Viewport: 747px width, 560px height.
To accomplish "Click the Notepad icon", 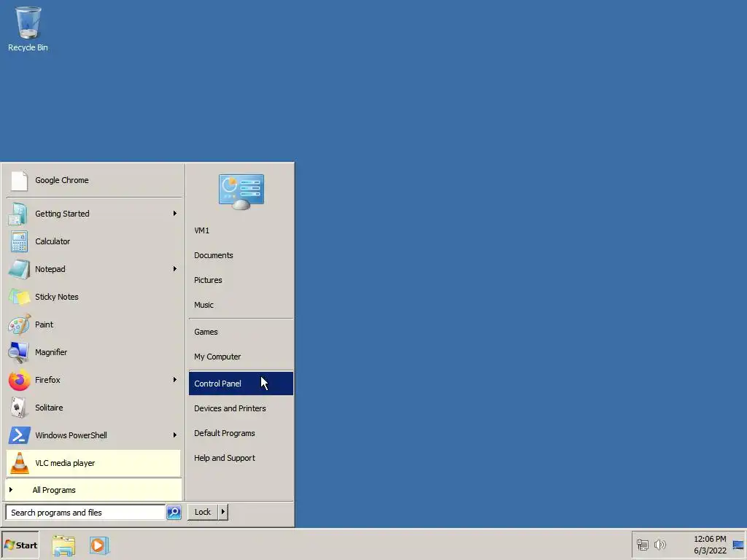I will (19, 269).
